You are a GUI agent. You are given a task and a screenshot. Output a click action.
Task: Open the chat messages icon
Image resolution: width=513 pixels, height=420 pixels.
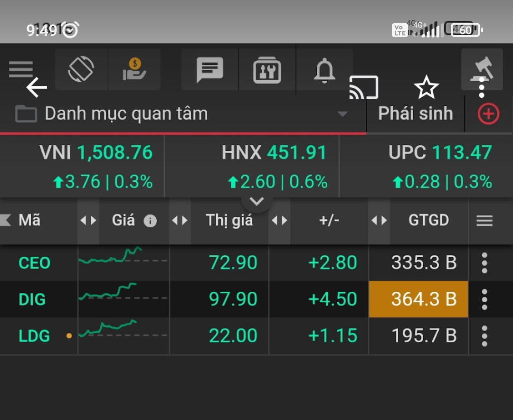coord(209,70)
